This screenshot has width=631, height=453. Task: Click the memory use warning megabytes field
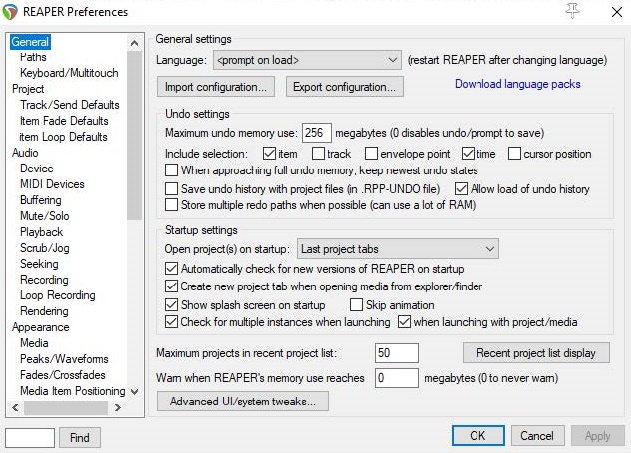coord(396,378)
